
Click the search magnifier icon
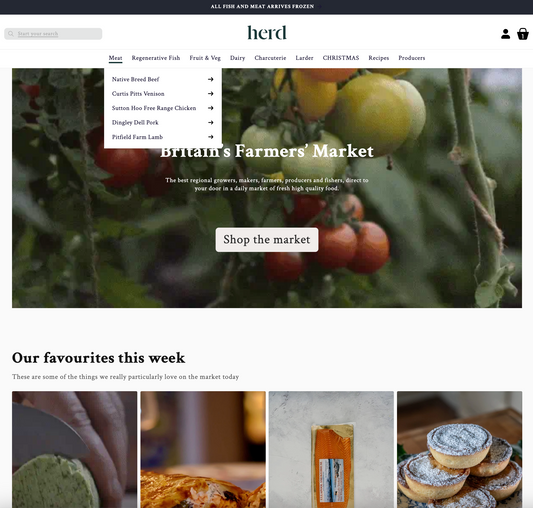pyautogui.click(x=11, y=34)
